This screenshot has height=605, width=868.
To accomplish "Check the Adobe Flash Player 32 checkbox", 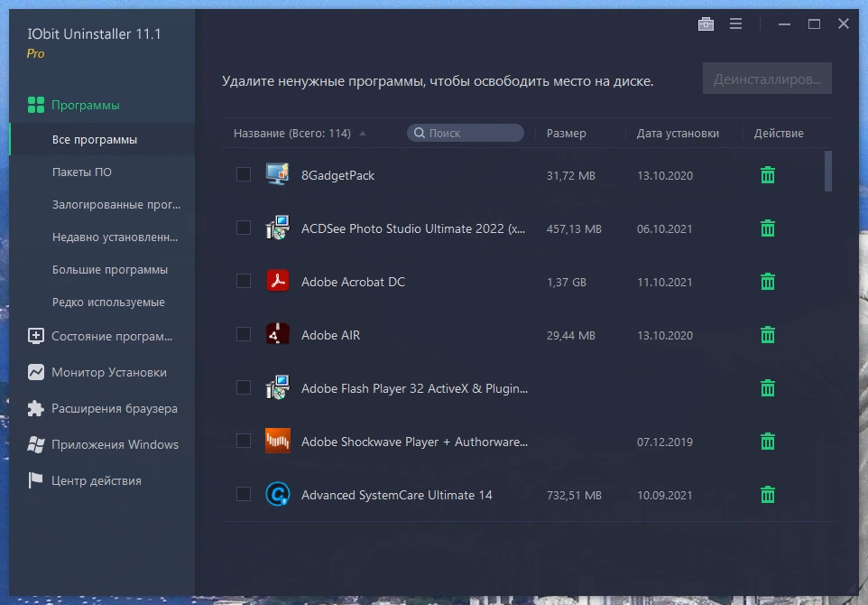I will (244, 387).
